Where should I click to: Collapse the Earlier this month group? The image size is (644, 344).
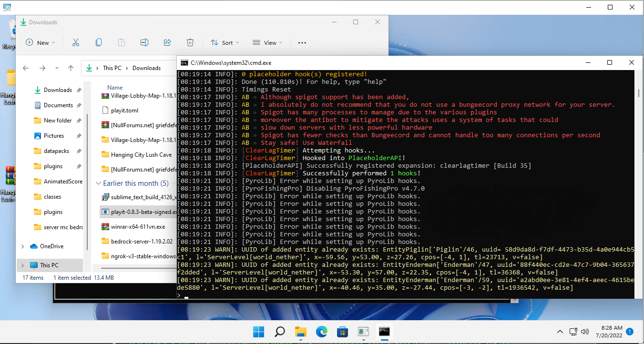click(99, 183)
